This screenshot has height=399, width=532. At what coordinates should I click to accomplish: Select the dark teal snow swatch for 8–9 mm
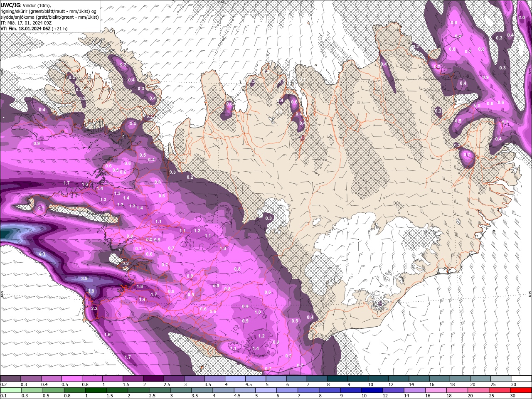(x=337, y=379)
